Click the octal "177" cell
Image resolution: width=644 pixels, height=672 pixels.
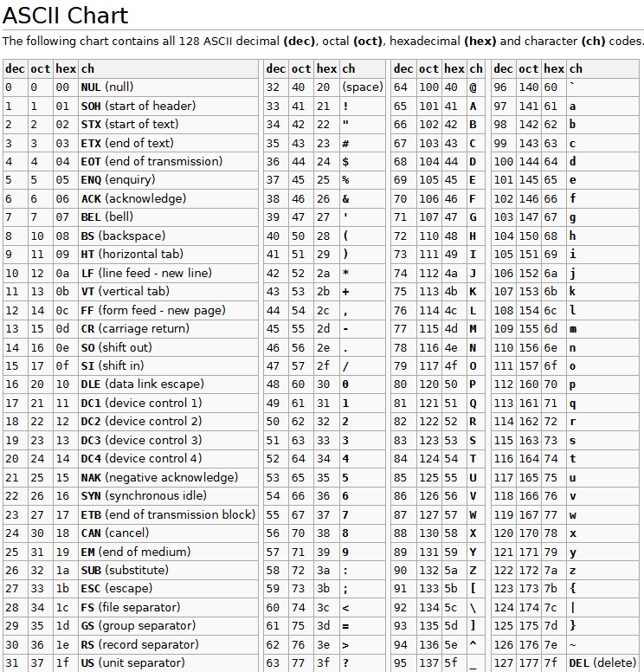(x=529, y=663)
